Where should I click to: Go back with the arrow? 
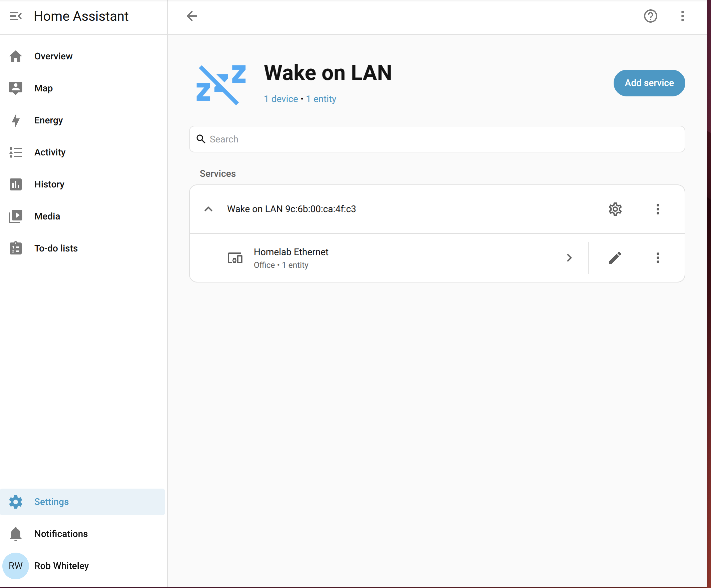click(192, 16)
